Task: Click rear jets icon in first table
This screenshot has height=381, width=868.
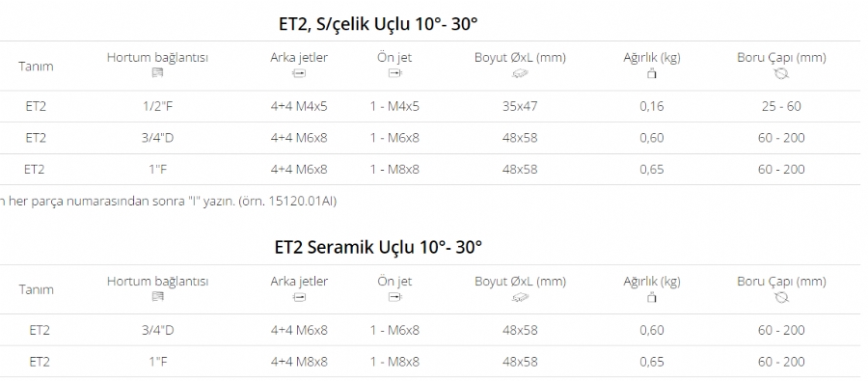Action: click(299, 73)
